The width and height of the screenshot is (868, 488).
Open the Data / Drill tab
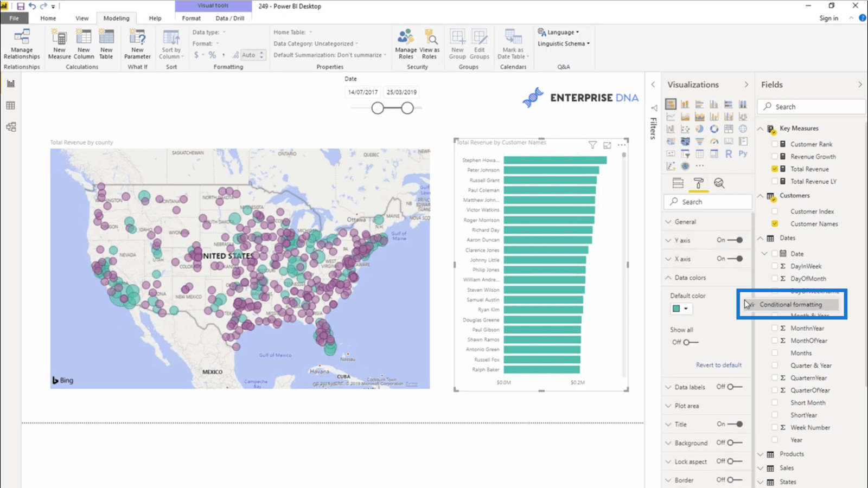click(230, 18)
